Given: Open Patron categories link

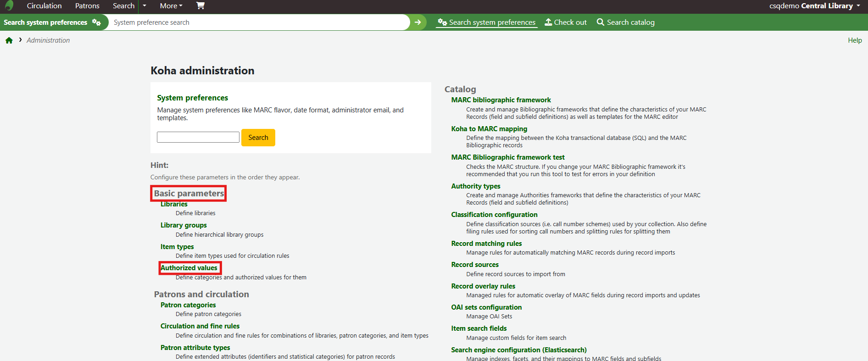Looking at the screenshot, I should coord(188,305).
